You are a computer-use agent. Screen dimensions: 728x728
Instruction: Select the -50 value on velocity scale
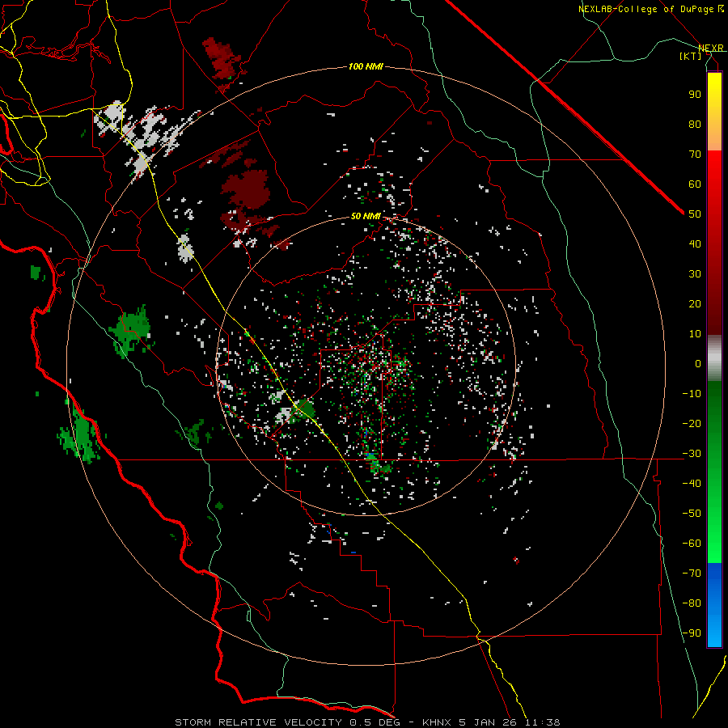coord(692,514)
